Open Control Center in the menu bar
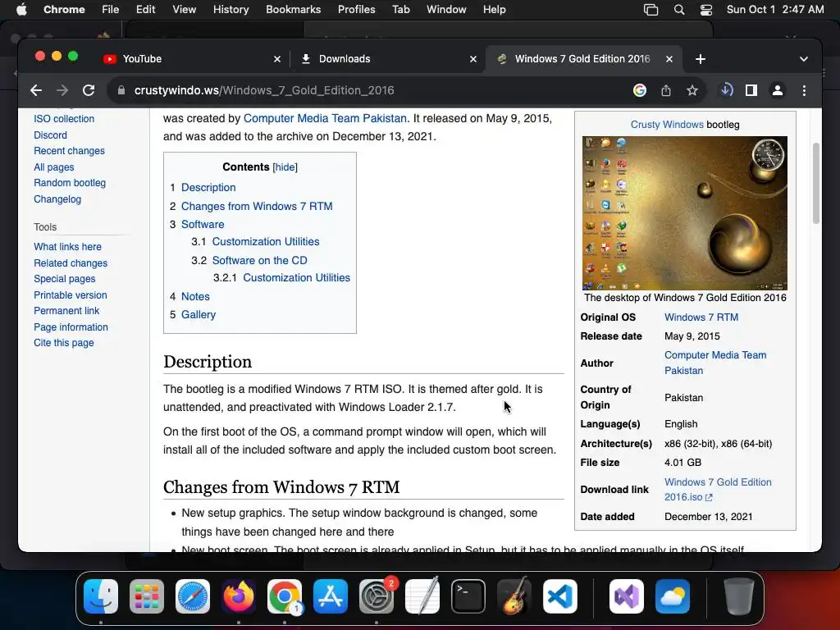The image size is (840, 630). click(706, 10)
